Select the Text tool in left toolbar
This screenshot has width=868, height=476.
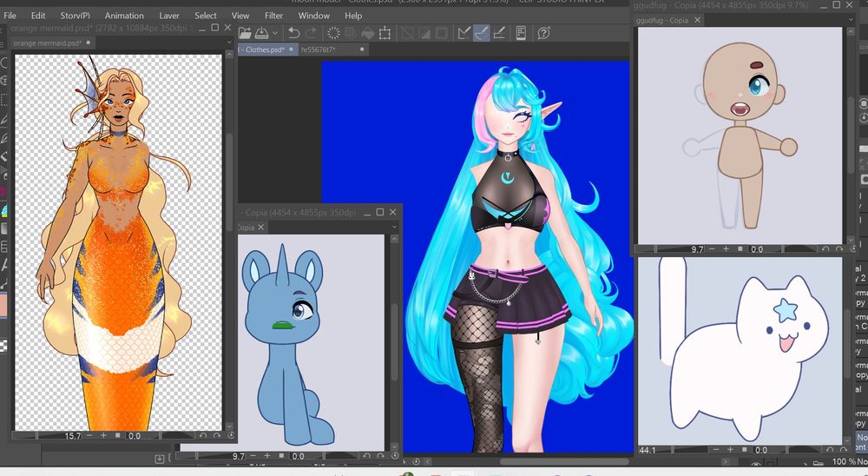click(3, 266)
